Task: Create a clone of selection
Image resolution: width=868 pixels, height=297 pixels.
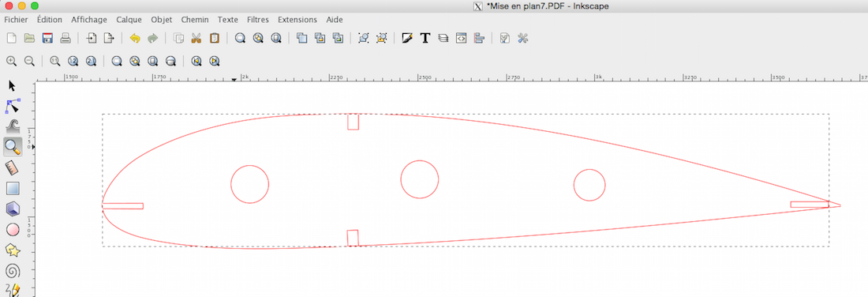Action: point(320,38)
